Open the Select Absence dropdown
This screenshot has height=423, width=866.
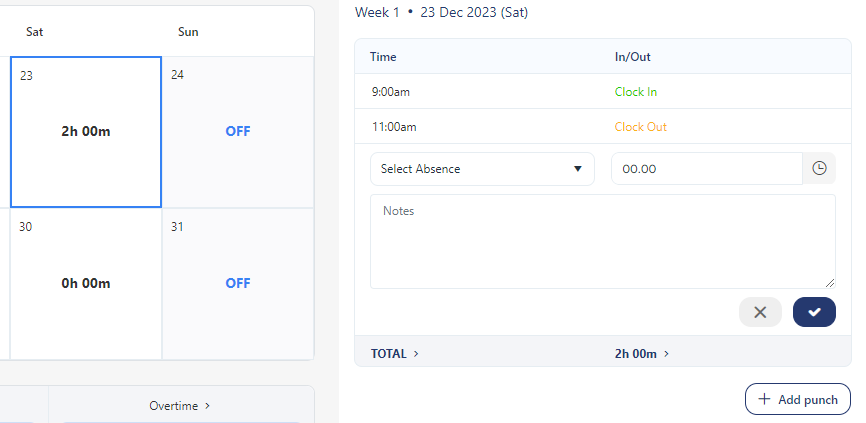click(x=482, y=169)
